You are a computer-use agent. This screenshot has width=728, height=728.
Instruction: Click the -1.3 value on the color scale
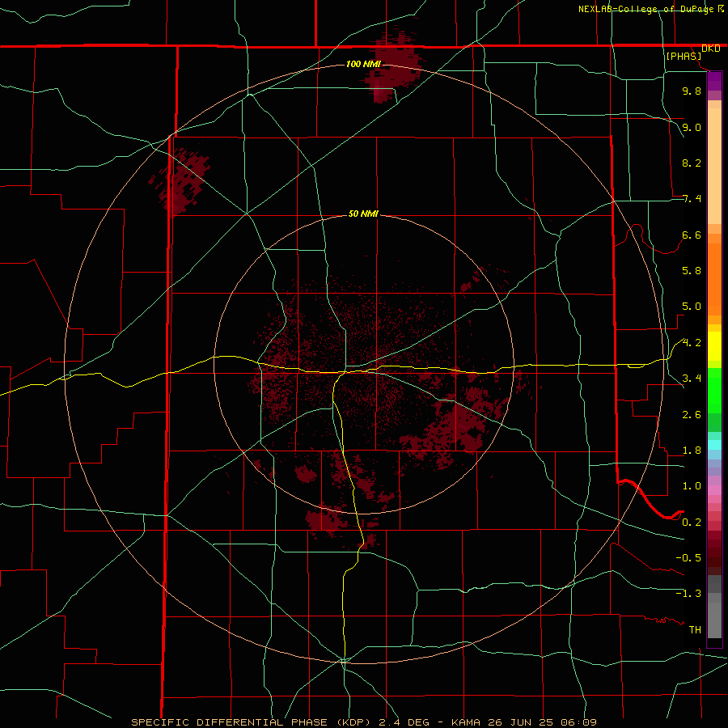[688, 594]
